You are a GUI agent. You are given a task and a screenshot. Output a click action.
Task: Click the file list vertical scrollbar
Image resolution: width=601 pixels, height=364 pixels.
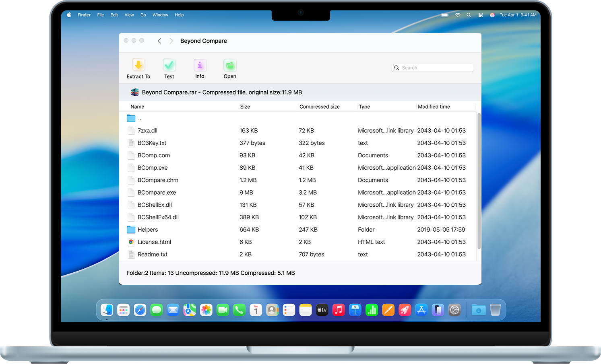[x=479, y=181]
